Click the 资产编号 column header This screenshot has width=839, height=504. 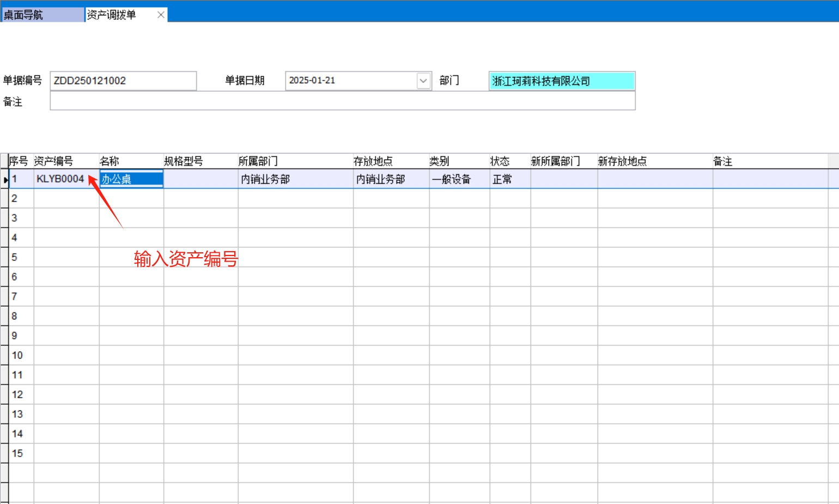(53, 161)
